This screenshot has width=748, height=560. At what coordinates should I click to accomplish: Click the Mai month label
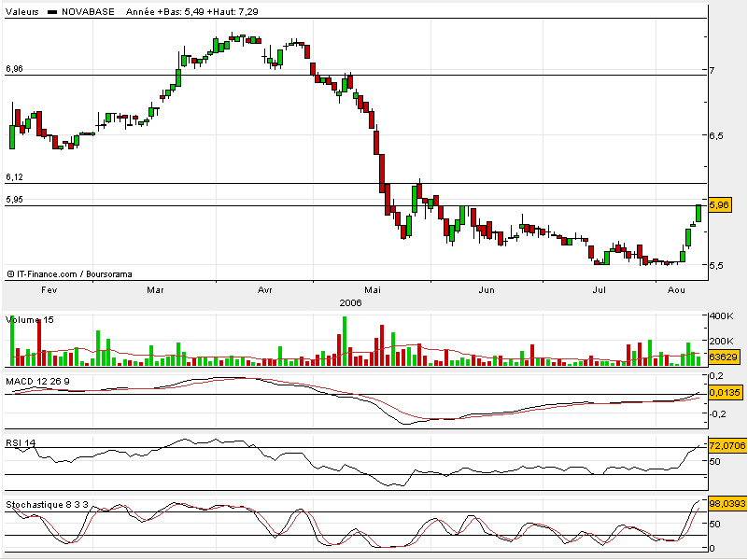click(373, 290)
